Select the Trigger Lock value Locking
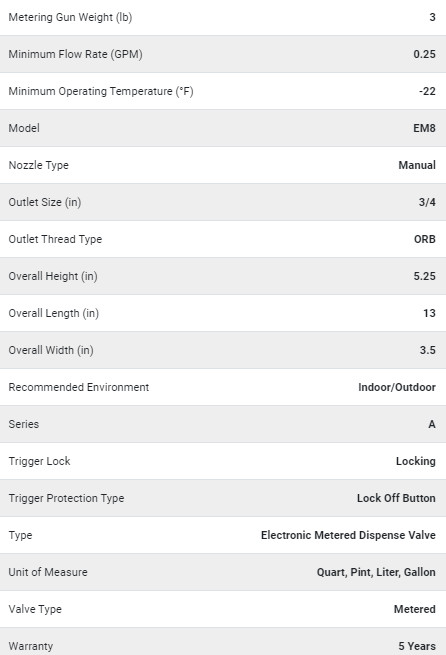Screen dimensions: 446x655 click(416, 461)
